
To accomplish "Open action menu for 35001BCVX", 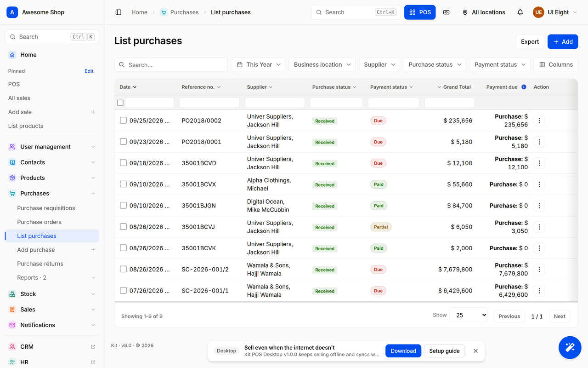I will 539,184.
